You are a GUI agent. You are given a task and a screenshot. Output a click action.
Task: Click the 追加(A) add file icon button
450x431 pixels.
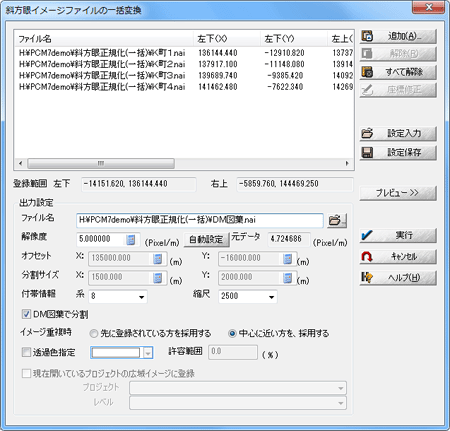[x=398, y=36]
